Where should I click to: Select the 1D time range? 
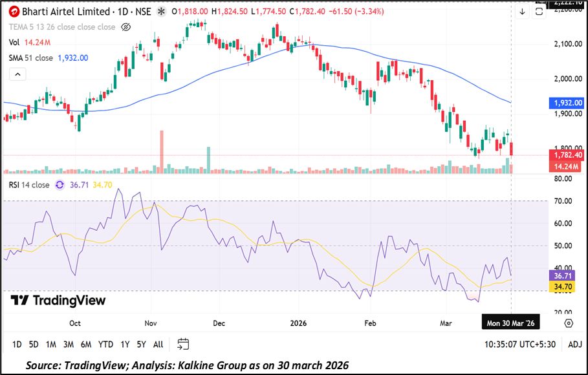tap(17, 344)
